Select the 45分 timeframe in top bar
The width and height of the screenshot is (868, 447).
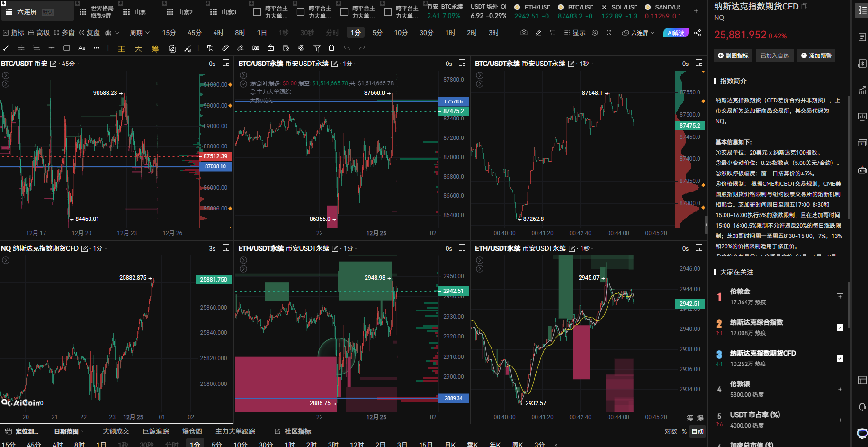tap(195, 33)
